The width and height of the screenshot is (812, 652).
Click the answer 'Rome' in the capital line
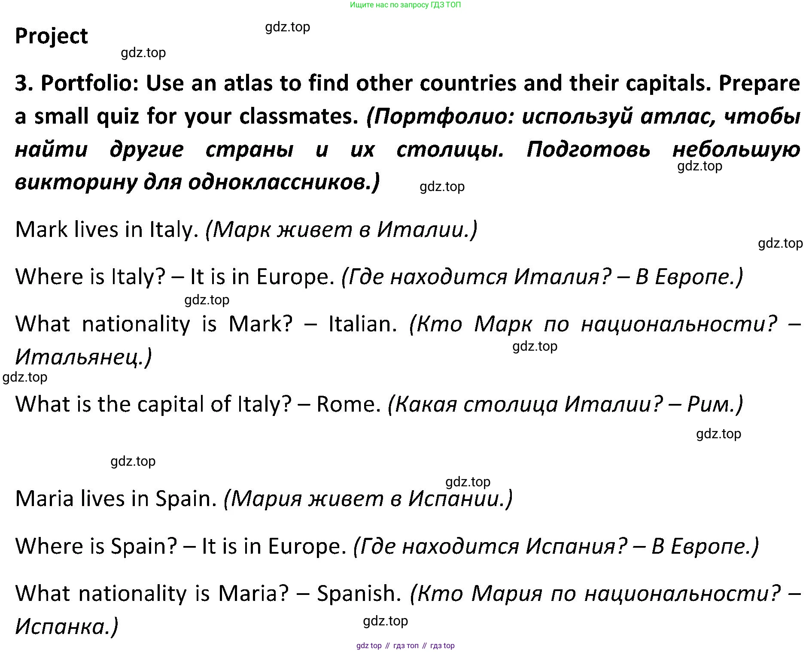tap(345, 404)
